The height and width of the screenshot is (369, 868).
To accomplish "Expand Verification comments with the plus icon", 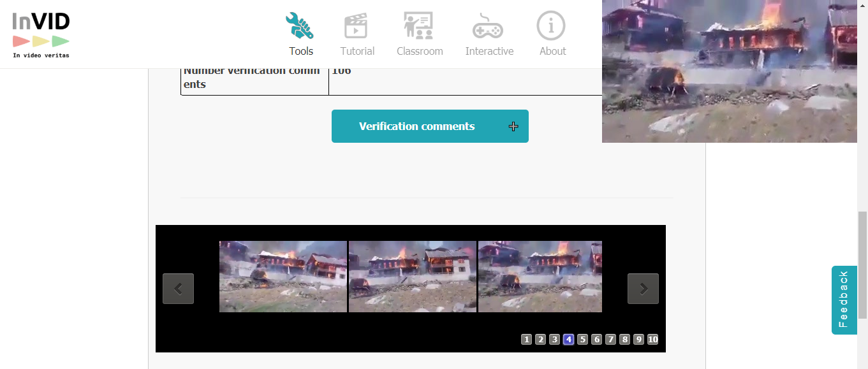I will tap(513, 126).
